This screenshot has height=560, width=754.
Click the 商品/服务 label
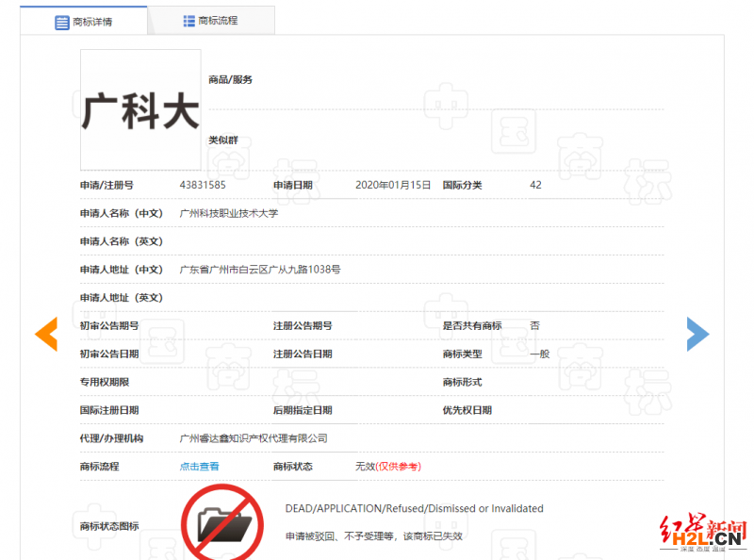coord(230,80)
